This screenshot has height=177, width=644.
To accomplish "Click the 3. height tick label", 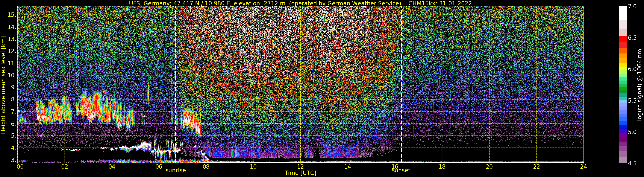I will click(x=14, y=160).
